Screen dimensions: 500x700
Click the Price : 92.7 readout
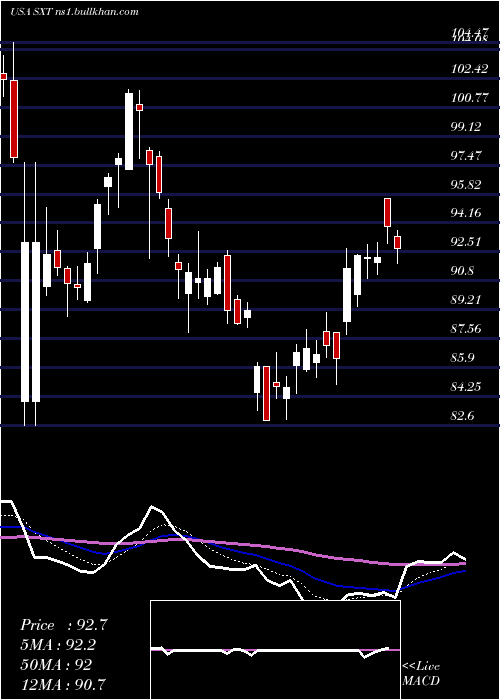tap(64, 625)
